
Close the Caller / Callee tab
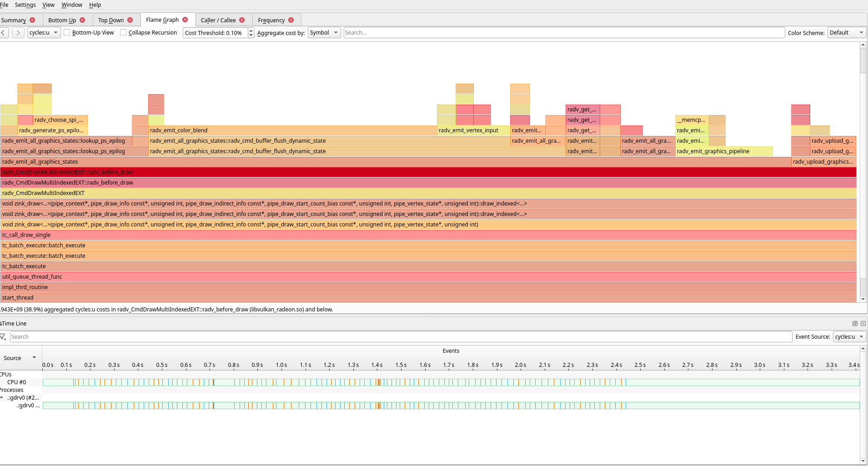242,20
